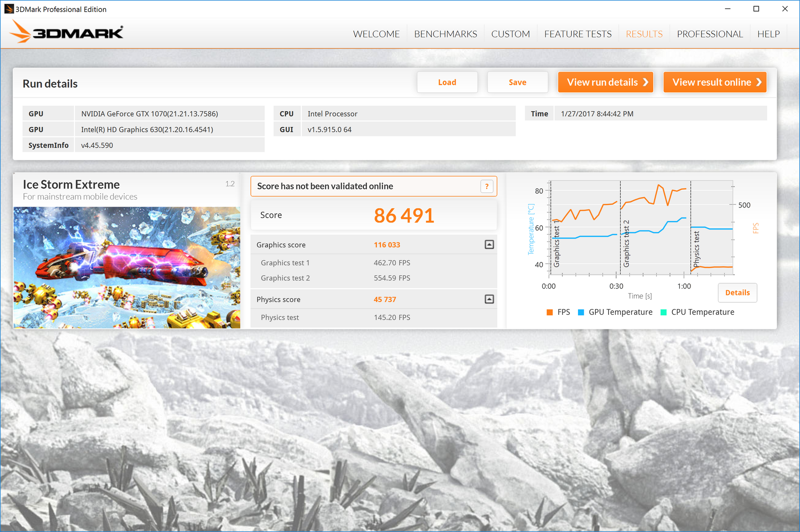This screenshot has width=800, height=532.
Task: Click the Run details heading
Action: coord(50,84)
